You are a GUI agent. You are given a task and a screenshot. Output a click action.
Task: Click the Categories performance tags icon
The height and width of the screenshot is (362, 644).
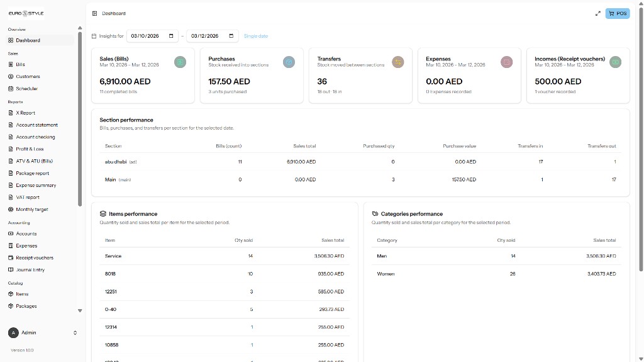pos(375,214)
